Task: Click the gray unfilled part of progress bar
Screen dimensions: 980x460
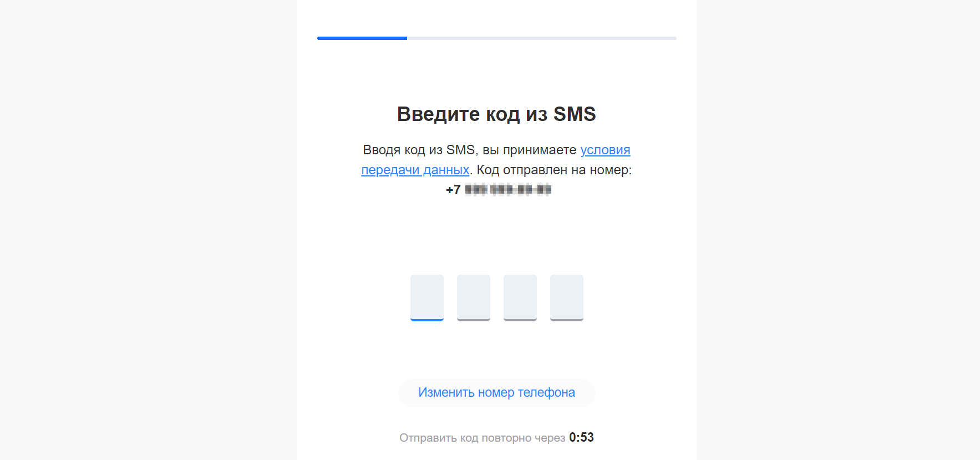Action: point(542,38)
